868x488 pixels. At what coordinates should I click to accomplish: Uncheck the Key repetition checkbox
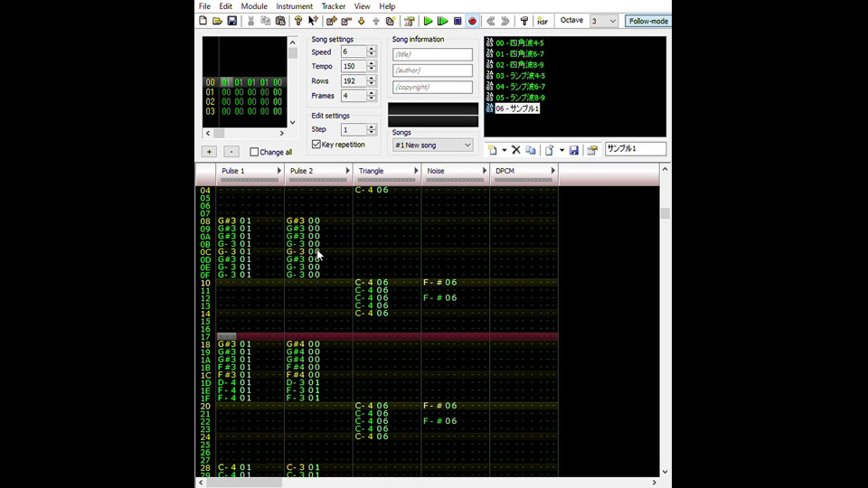click(x=316, y=145)
